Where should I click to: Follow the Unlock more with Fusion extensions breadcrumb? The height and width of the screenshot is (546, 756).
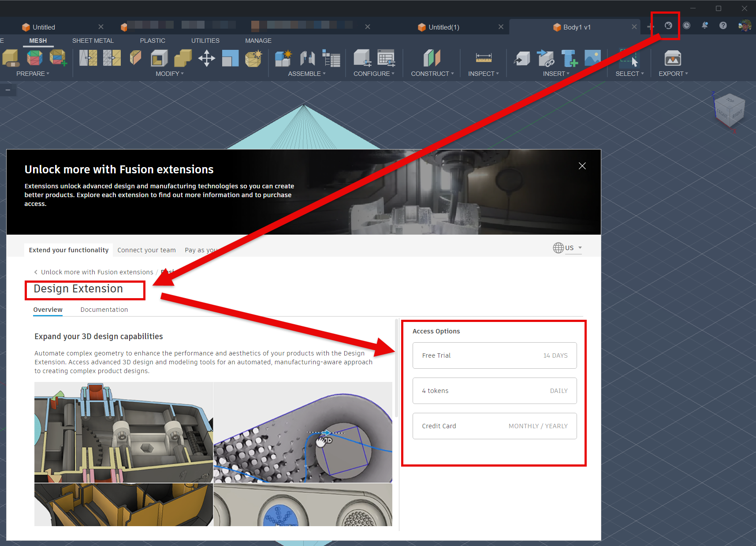pyautogui.click(x=97, y=272)
